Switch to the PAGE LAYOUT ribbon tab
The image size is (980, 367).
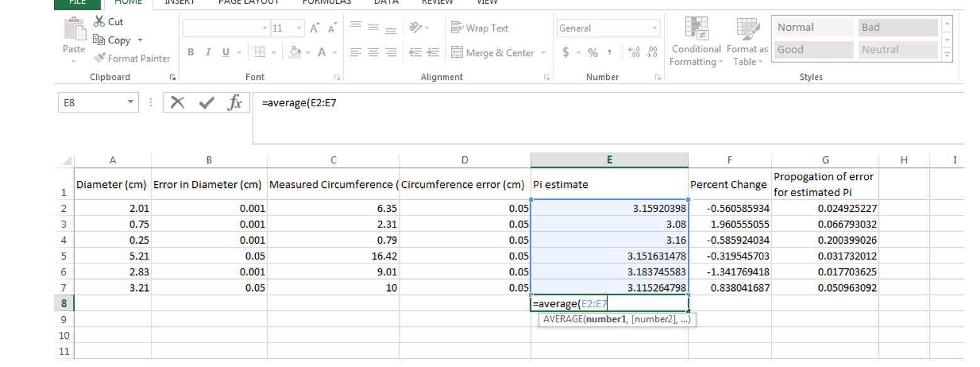click(x=248, y=3)
